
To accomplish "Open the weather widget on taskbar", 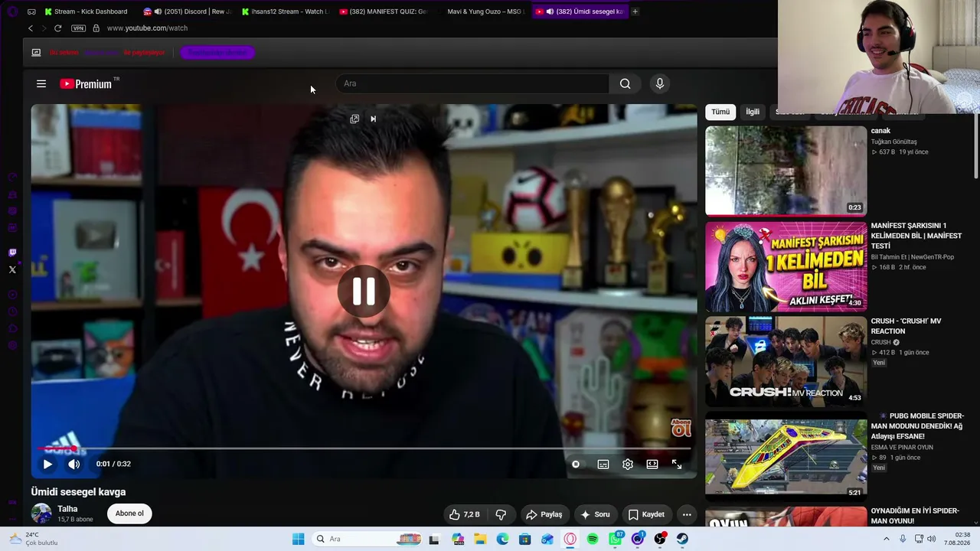I will [34, 539].
